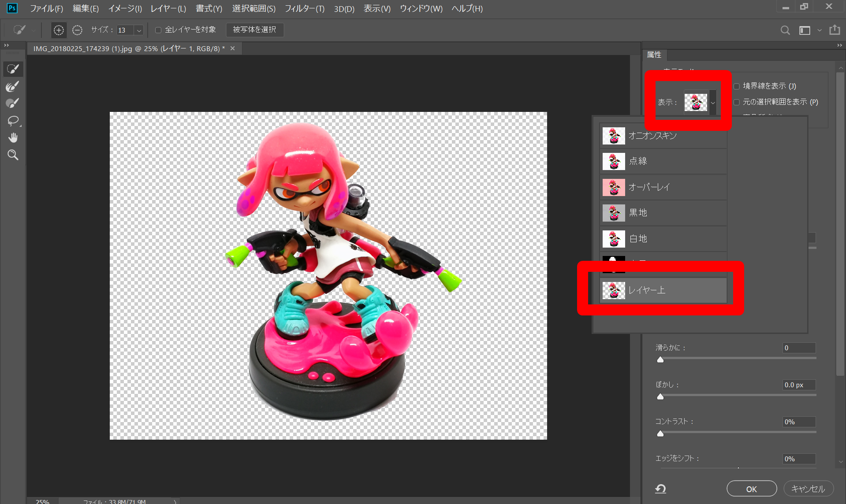
Task: Choose オニオンスキン view mode
Action: click(663, 136)
